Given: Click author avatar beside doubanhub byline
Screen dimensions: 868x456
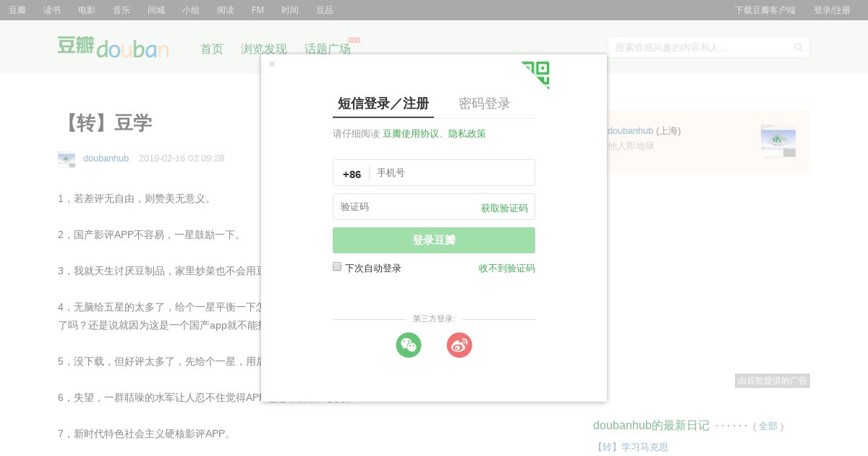Looking at the screenshot, I should [67, 159].
